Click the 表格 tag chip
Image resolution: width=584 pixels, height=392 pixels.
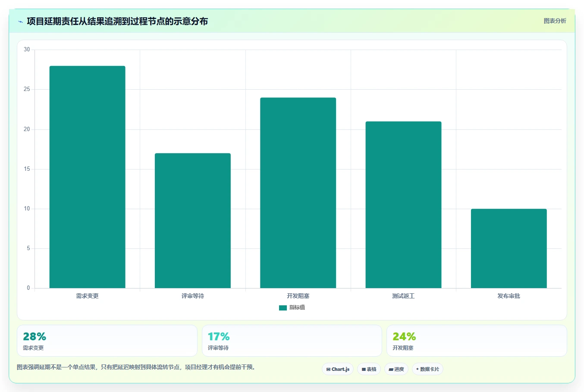(x=369, y=369)
